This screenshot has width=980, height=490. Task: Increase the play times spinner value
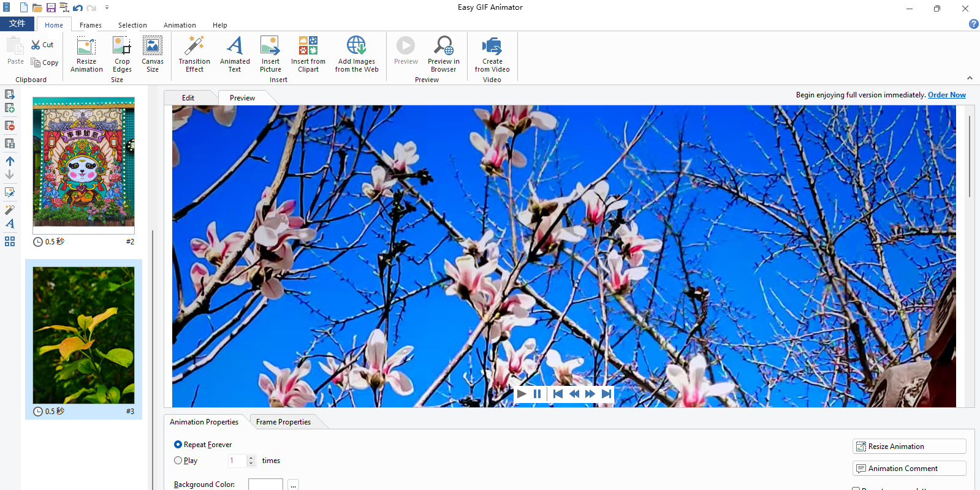pos(251,458)
